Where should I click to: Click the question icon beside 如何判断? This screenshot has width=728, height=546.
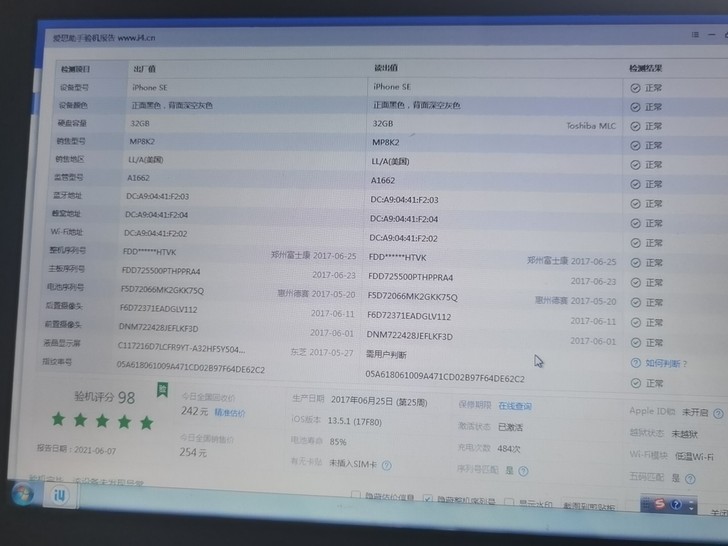636,363
